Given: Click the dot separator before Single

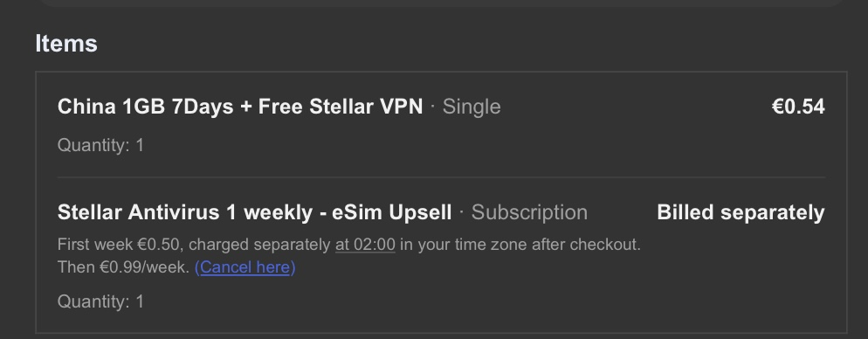Looking at the screenshot, I should (433, 106).
